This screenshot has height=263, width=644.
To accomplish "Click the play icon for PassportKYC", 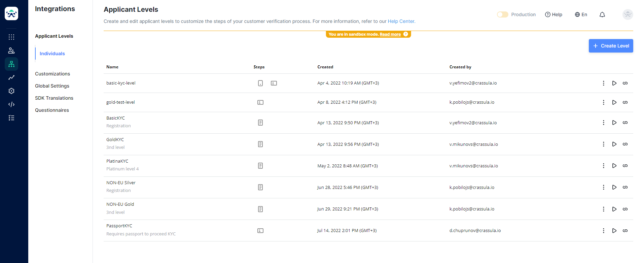I will pos(614,231).
